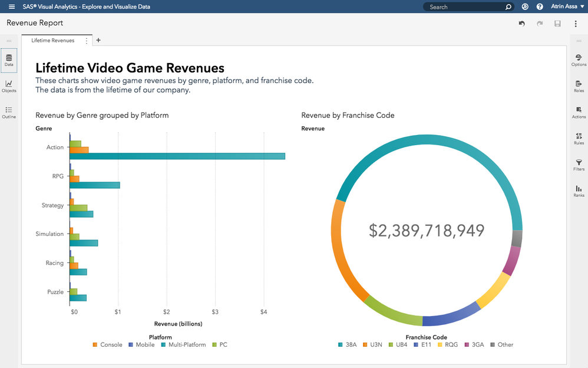Open the report's three-dot more menu
This screenshot has height=368, width=588.
[x=576, y=24]
